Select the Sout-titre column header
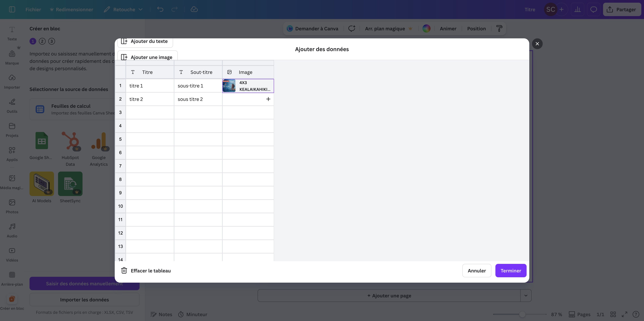Viewport: 644px width, 321px height. point(198,72)
